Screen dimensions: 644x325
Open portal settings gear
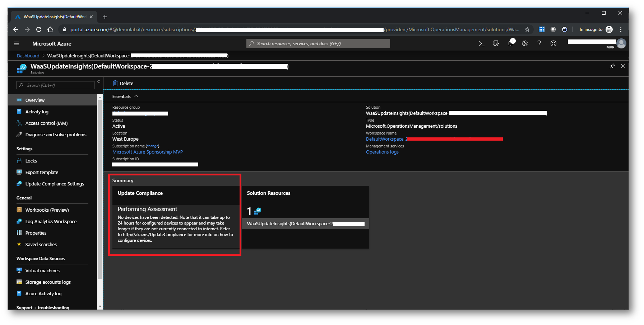[525, 43]
